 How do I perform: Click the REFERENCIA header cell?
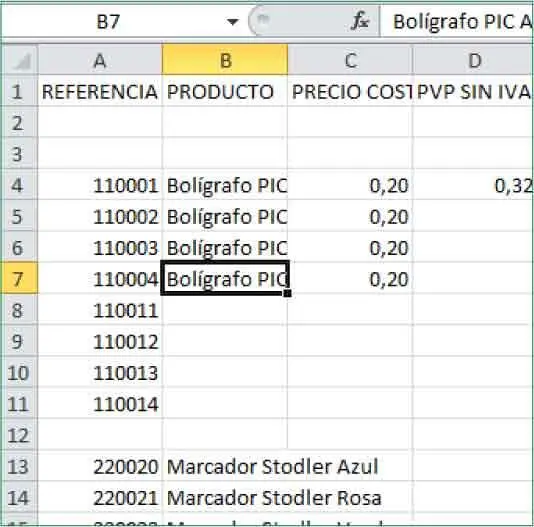click(100, 91)
